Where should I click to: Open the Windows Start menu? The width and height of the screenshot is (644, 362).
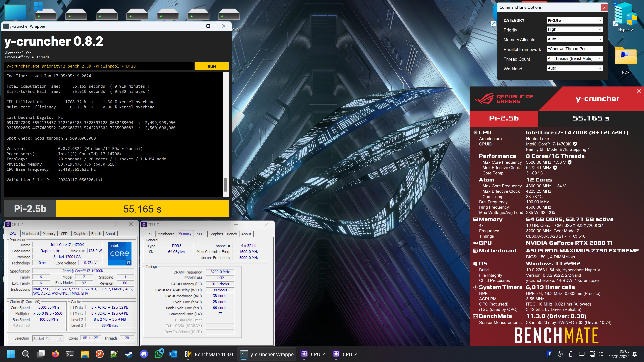(11, 354)
